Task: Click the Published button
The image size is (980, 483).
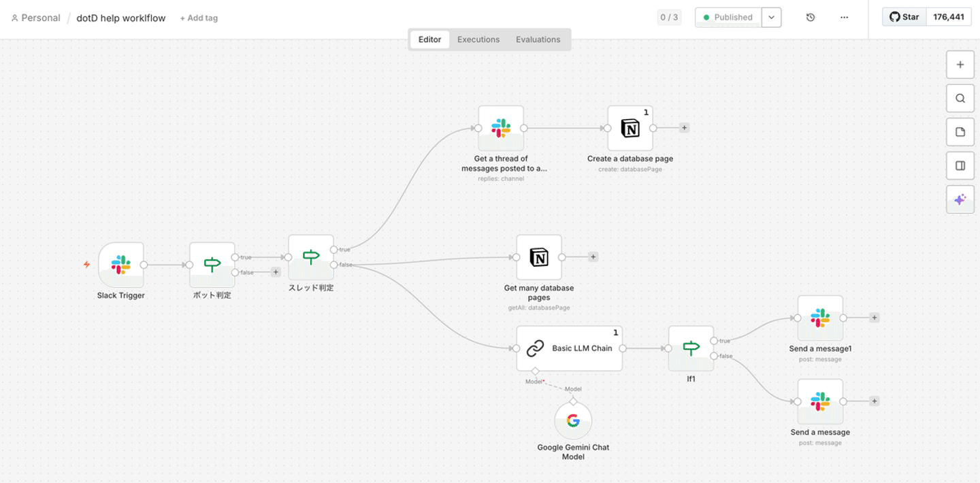Action: point(728,18)
